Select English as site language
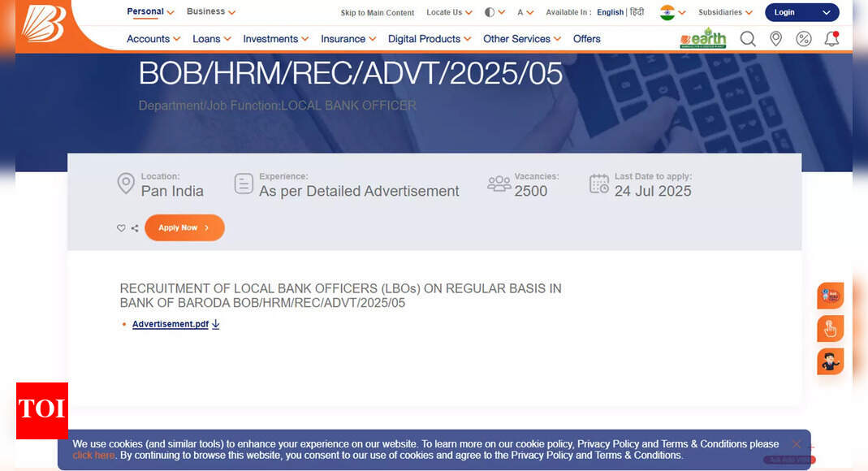Image resolution: width=868 pixels, height=471 pixels. coord(610,12)
